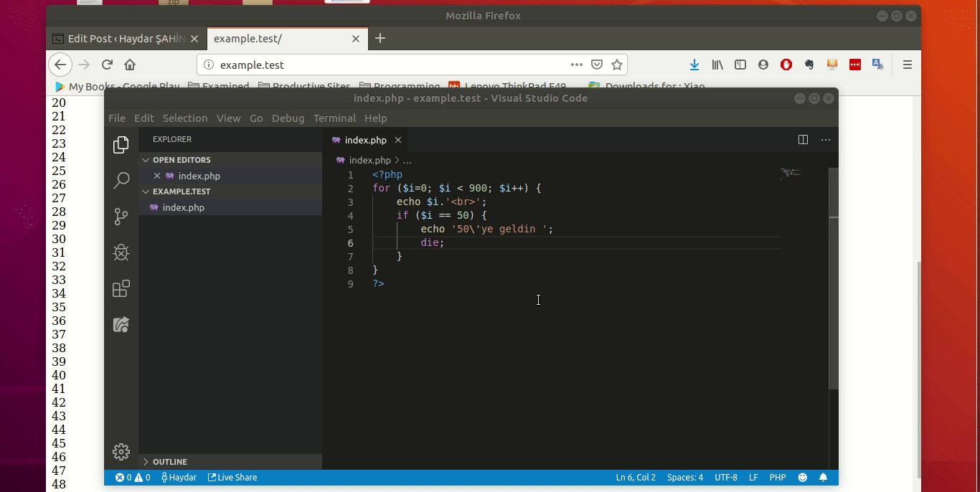Screen dimensions: 980x492
Task: Open the Edit menu in VS Code
Action: (x=144, y=118)
